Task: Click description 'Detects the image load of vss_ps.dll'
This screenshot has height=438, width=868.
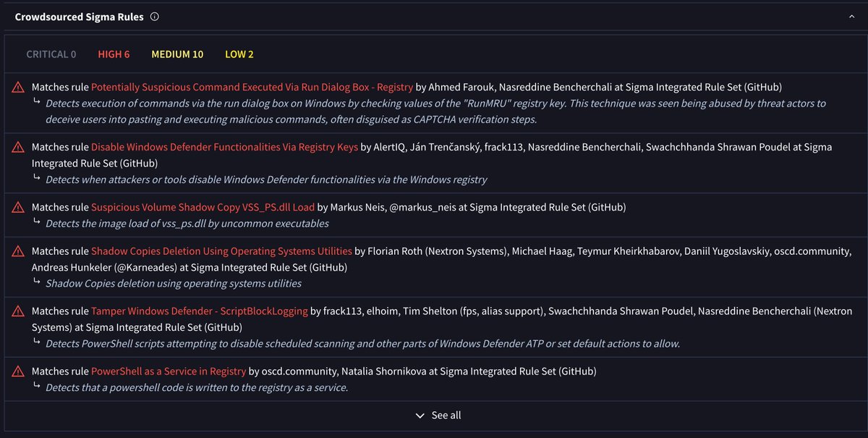Action: [187, 224]
